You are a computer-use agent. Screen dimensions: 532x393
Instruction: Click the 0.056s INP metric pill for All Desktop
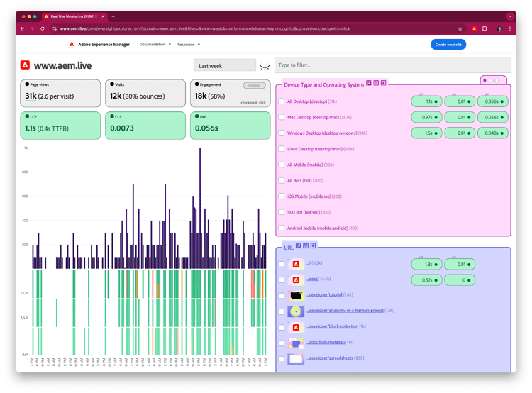pyautogui.click(x=493, y=101)
